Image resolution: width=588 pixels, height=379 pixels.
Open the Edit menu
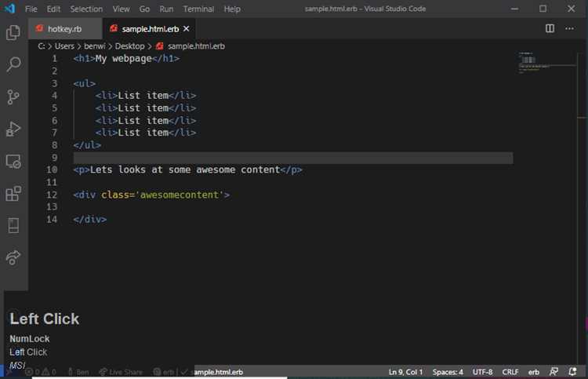click(x=53, y=9)
